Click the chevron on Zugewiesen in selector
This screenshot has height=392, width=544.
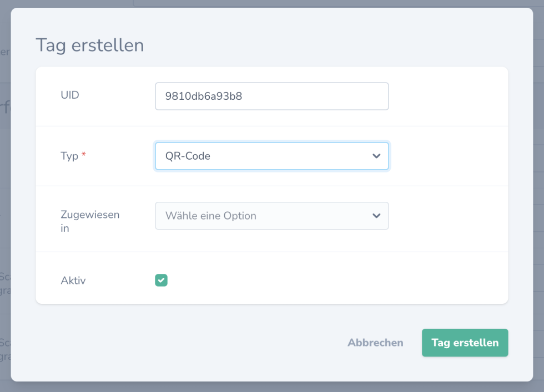pyautogui.click(x=377, y=216)
